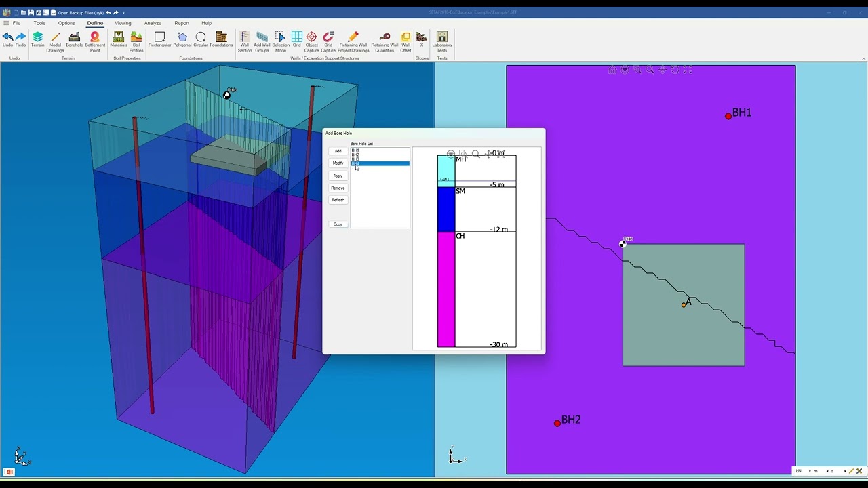
Task: Select the Wall Offset tool
Action: coord(406,42)
